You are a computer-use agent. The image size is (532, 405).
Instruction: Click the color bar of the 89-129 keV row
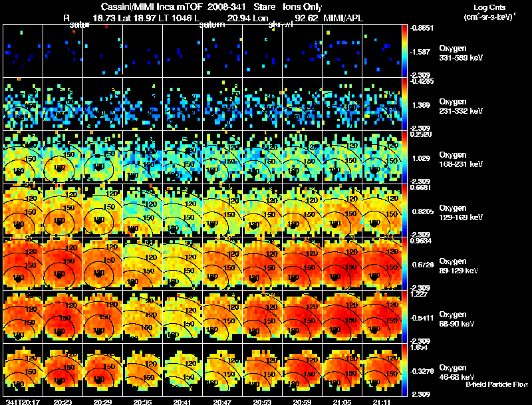coord(404,264)
